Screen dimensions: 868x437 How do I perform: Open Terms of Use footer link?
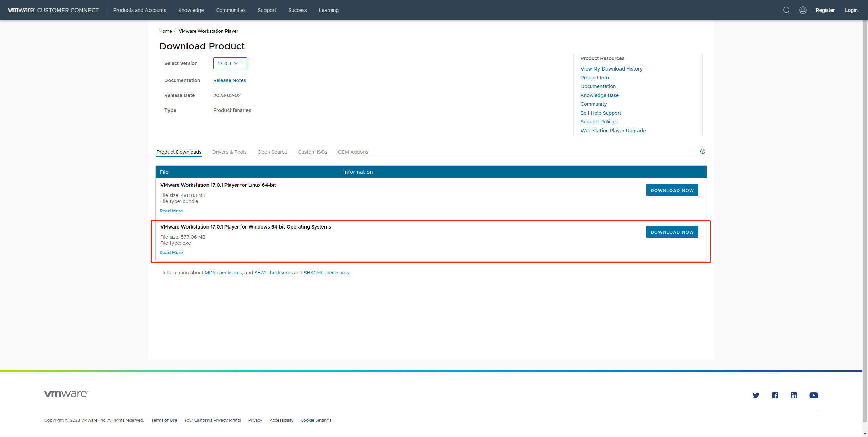pos(164,420)
